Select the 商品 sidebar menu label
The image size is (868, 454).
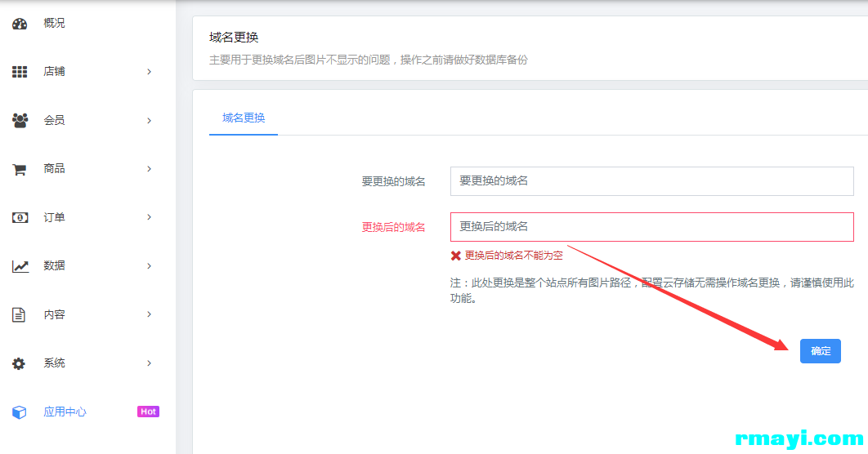(x=54, y=169)
